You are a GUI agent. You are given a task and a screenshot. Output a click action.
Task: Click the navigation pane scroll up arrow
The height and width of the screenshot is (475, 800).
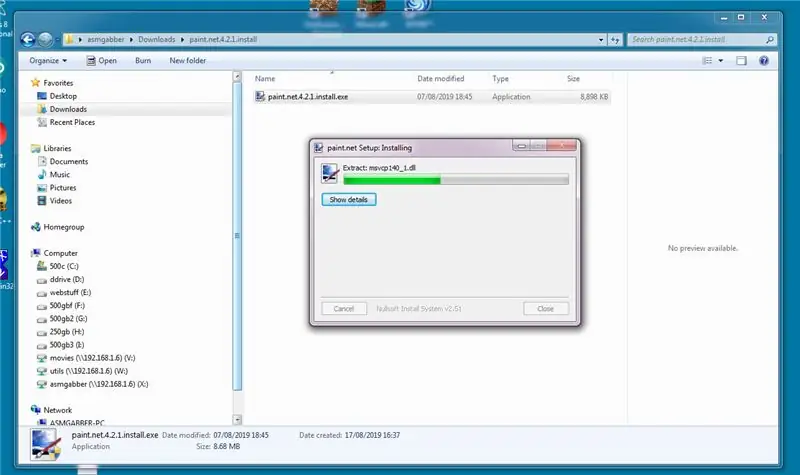[x=237, y=77]
